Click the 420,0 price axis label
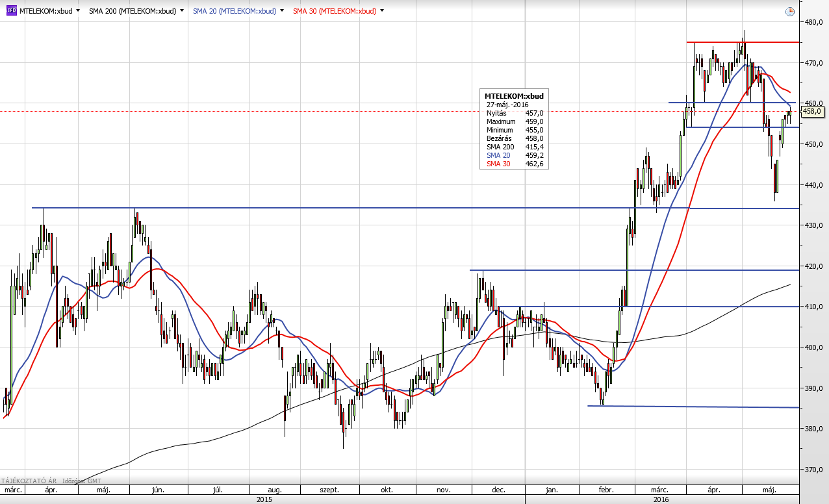 pos(814,266)
